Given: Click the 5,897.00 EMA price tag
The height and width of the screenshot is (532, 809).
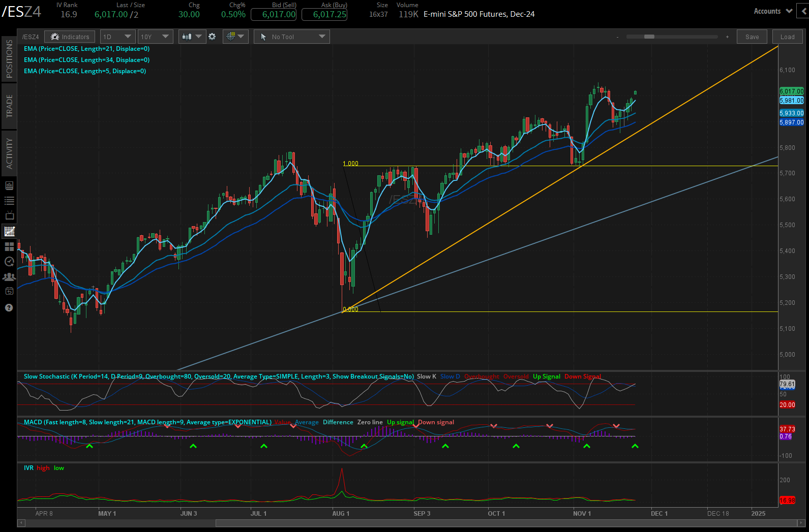Looking at the screenshot, I should tap(792, 122).
